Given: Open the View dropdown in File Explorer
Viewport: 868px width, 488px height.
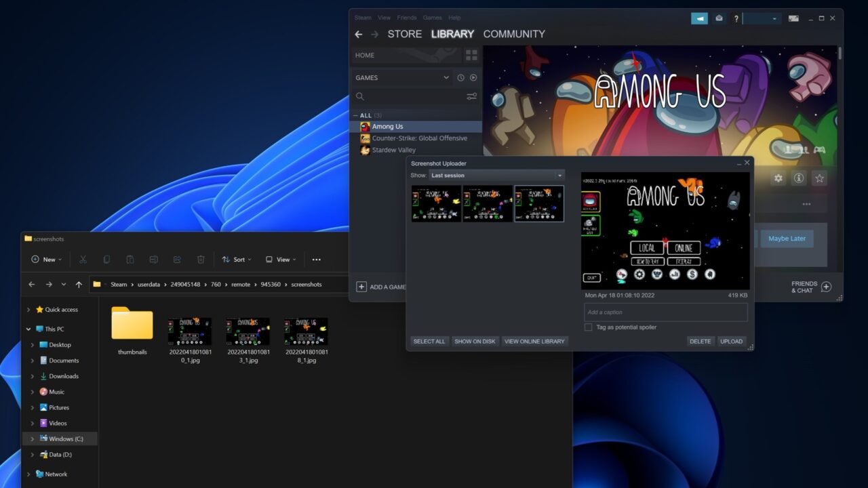Looking at the screenshot, I should click(x=281, y=260).
